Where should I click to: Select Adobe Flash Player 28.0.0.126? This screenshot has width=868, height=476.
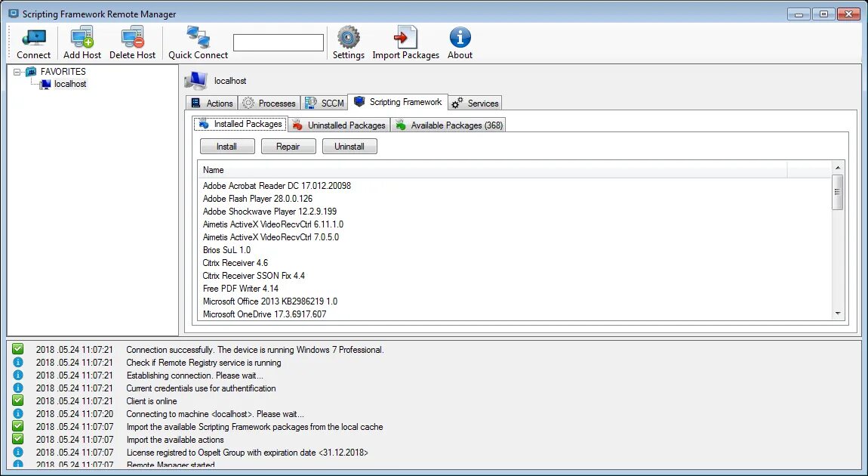(x=257, y=199)
